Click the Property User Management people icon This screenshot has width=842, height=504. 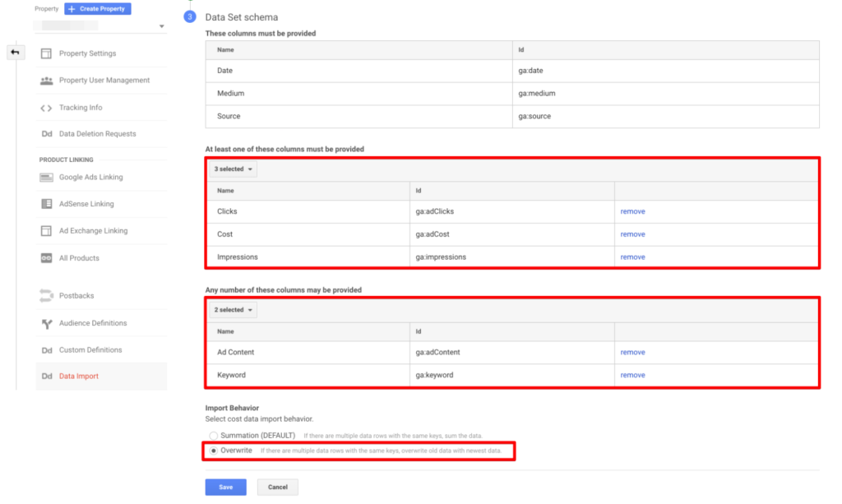(46, 81)
